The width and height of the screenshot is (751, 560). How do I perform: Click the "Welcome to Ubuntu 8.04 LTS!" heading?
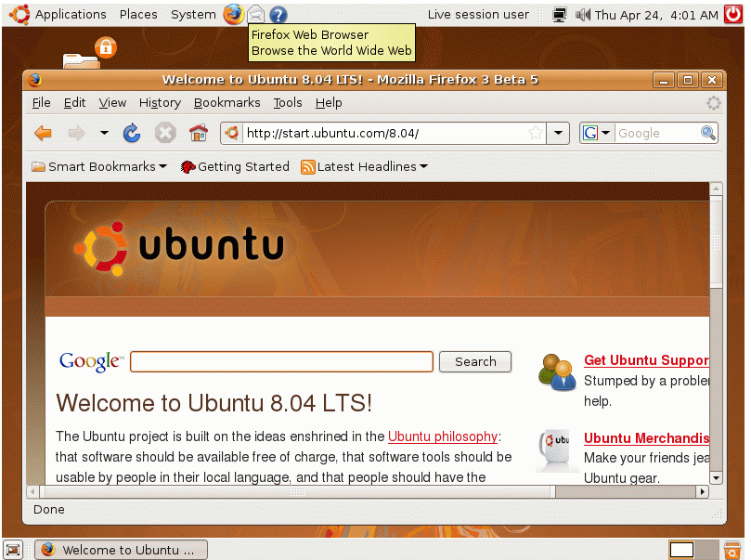point(214,403)
